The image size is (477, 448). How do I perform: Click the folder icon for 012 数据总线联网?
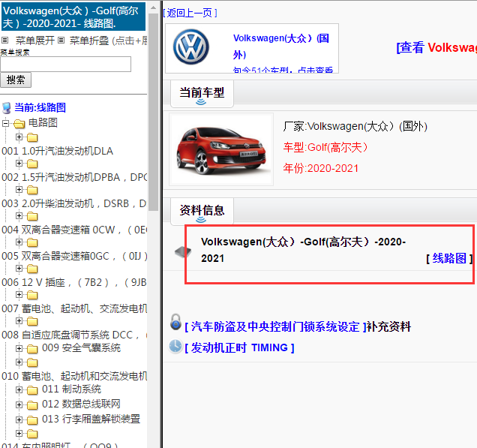32,405
